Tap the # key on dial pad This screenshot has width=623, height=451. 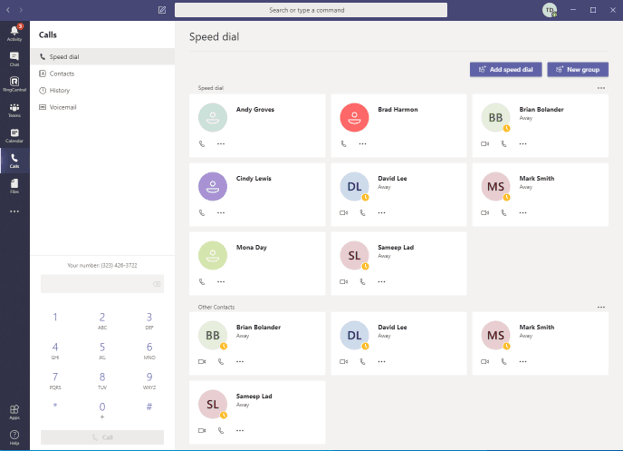click(149, 406)
